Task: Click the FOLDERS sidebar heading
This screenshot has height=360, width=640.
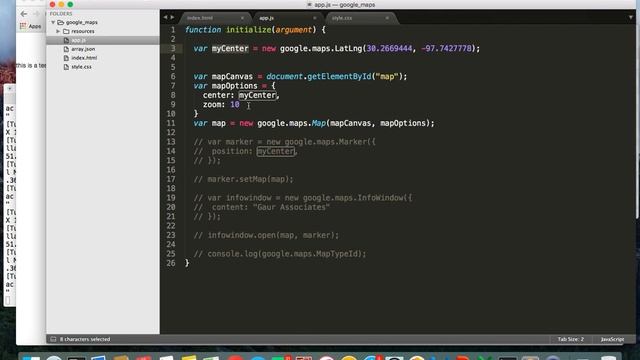Action: [61, 13]
